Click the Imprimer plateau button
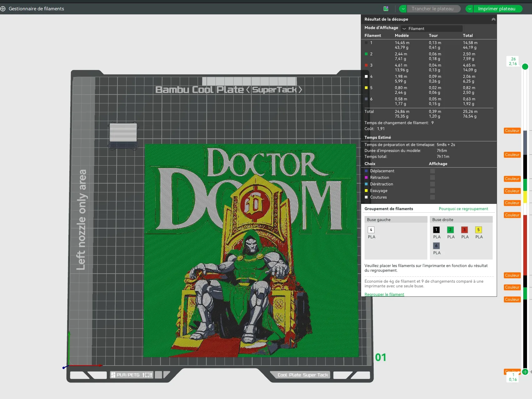532x399 pixels. click(x=498, y=9)
